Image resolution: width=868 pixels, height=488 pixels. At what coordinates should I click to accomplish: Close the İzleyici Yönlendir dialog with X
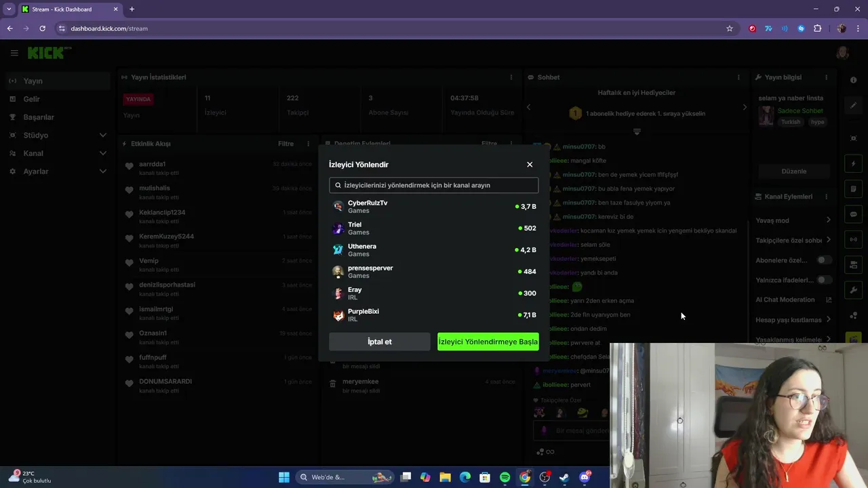click(530, 165)
